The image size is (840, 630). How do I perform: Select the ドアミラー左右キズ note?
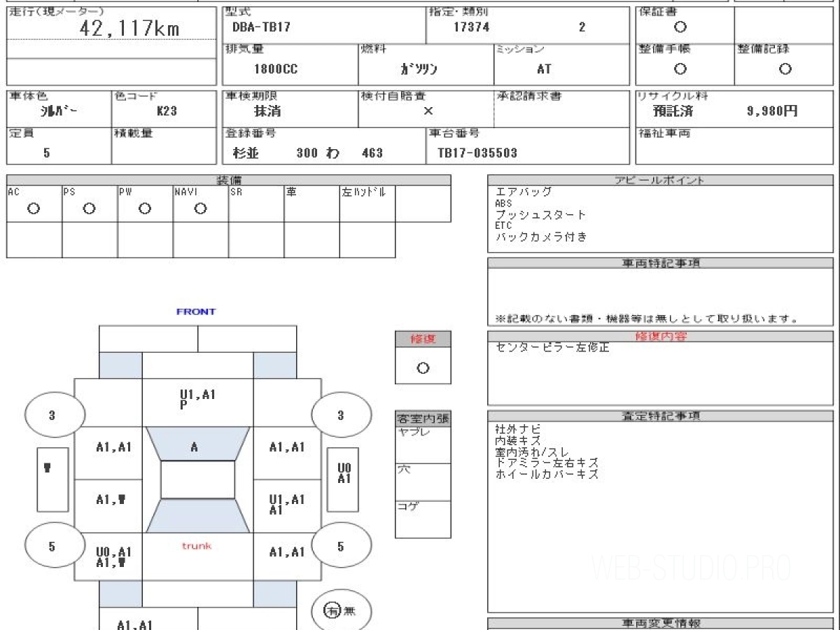coord(547,463)
